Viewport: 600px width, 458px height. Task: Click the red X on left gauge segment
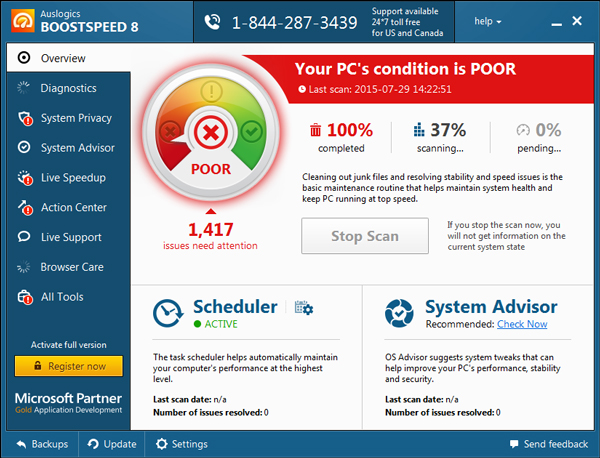coord(170,132)
